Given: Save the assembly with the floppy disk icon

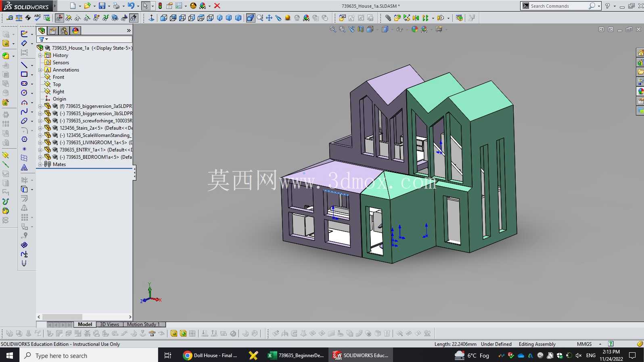Looking at the screenshot, I should pos(102,6).
